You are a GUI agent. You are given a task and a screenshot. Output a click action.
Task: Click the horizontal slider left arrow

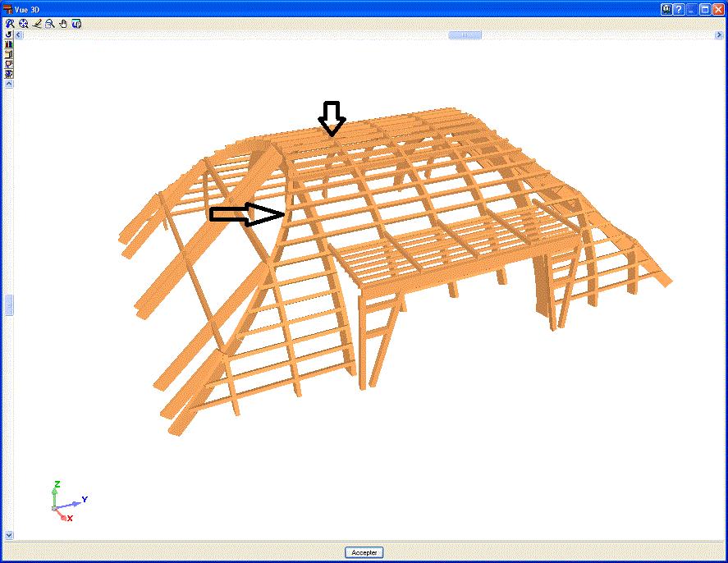[19, 34]
